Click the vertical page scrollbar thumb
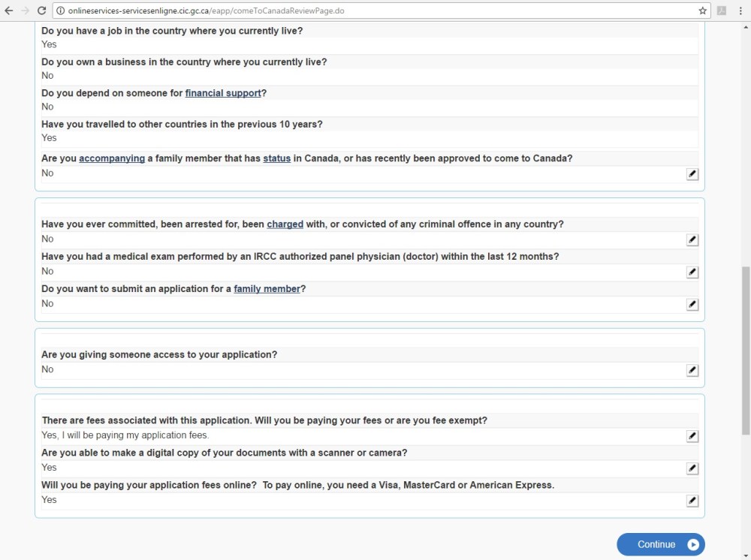 (745, 349)
